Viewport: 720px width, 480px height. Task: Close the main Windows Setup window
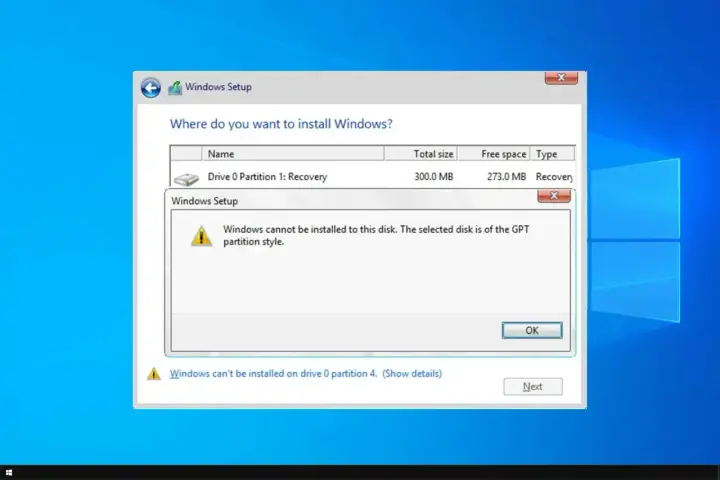[561, 78]
